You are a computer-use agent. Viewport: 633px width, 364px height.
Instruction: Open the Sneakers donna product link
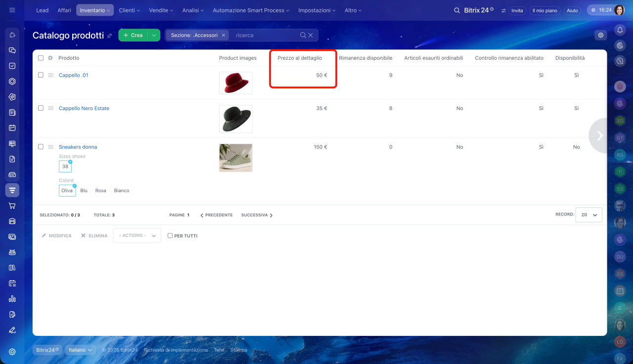click(x=78, y=147)
